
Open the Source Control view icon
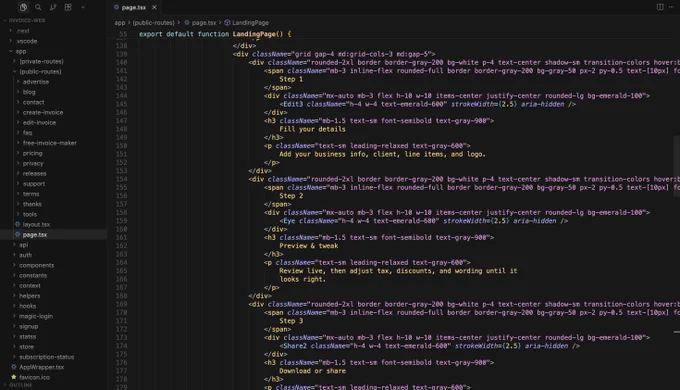(53, 7)
